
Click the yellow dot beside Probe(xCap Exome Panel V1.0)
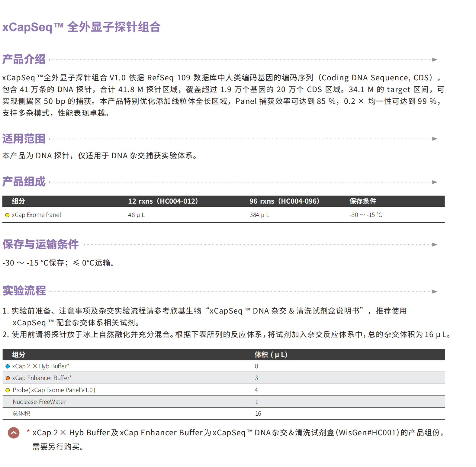click(8, 390)
